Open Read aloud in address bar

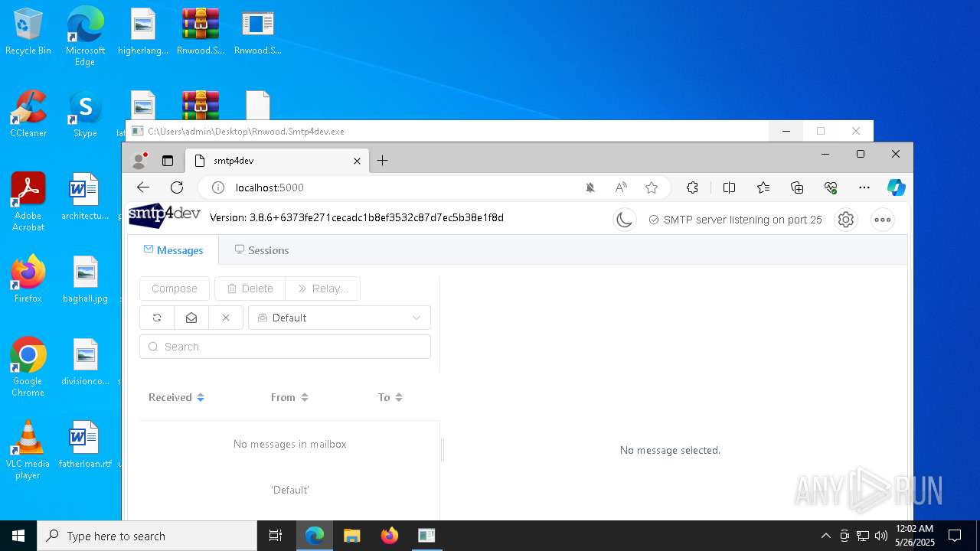[x=621, y=187]
